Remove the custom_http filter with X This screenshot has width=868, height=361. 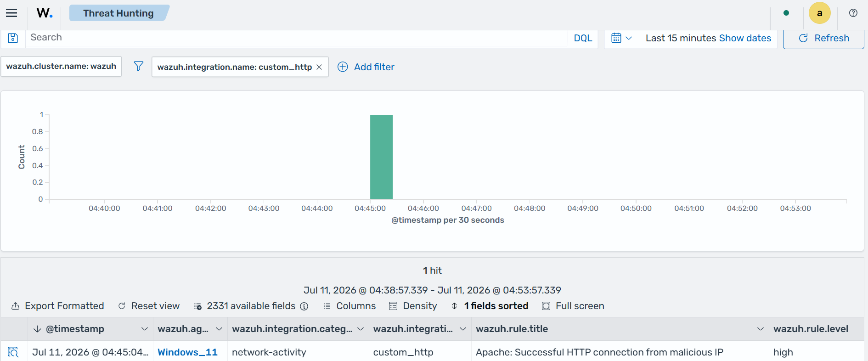pos(320,67)
